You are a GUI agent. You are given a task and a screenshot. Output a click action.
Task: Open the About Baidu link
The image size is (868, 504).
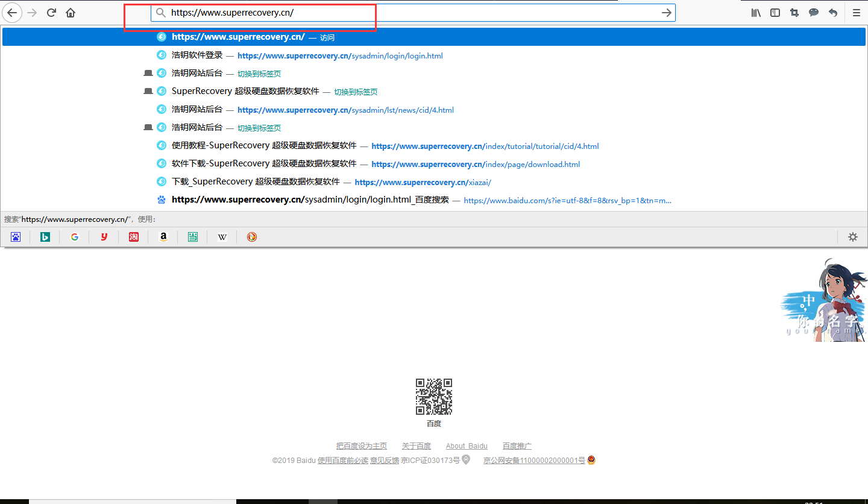pos(467,446)
